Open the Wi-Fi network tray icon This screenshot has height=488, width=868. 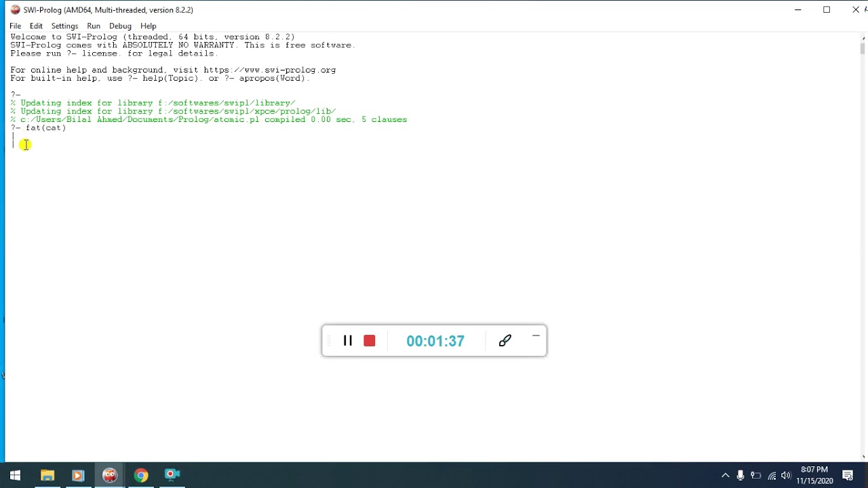point(772,476)
